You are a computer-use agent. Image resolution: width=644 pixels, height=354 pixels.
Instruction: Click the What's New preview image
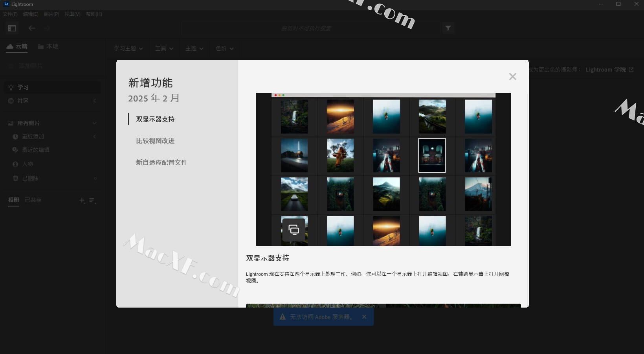[383, 169]
